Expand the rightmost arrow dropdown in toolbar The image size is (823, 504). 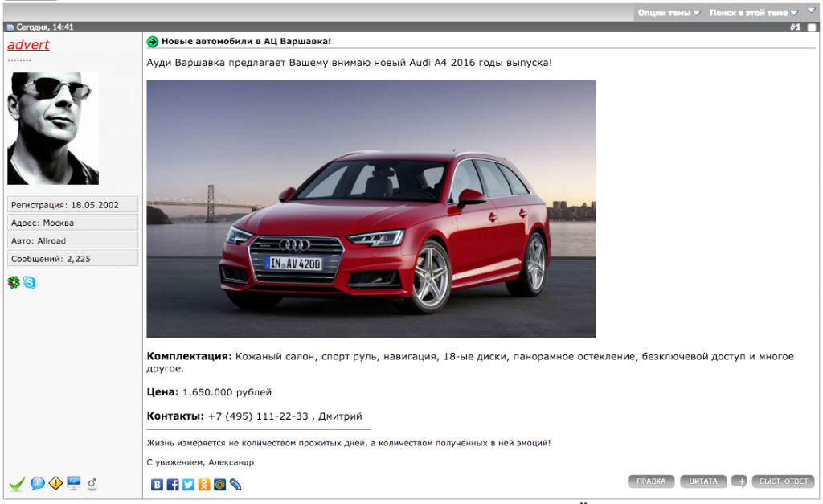(812, 10)
